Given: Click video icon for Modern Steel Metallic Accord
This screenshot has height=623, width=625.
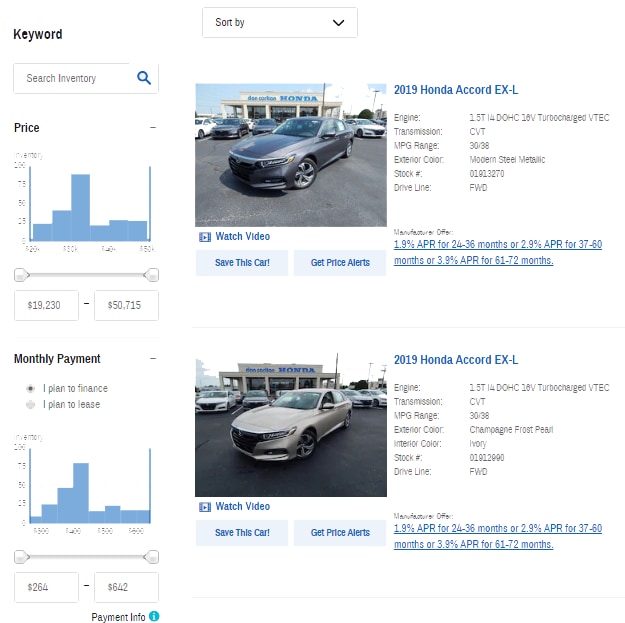Looking at the screenshot, I should (x=205, y=237).
